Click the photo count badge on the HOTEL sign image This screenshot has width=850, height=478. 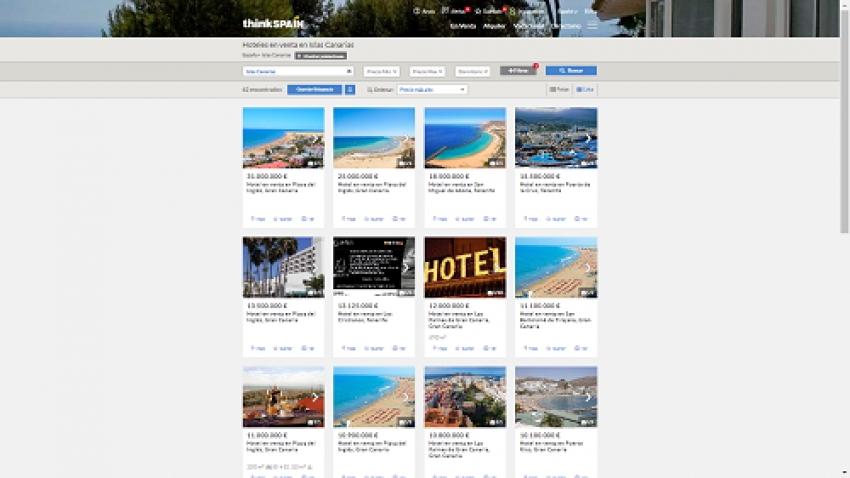click(495, 293)
